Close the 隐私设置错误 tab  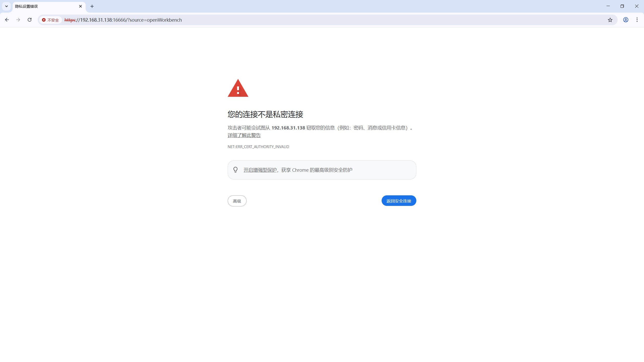(80, 6)
